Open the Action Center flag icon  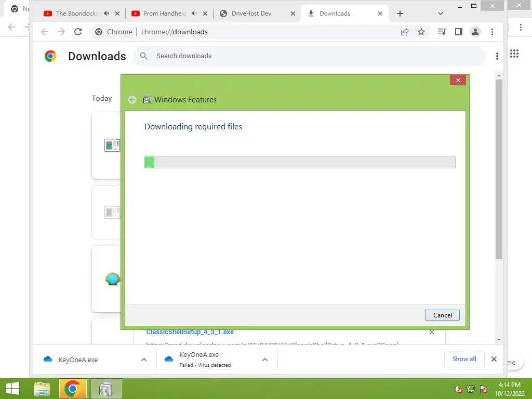[x=483, y=389]
